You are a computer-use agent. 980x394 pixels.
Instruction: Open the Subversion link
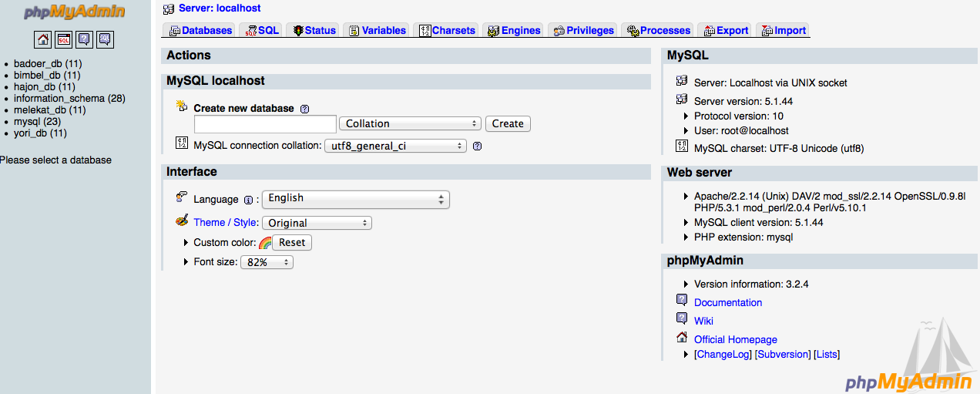[x=784, y=355]
